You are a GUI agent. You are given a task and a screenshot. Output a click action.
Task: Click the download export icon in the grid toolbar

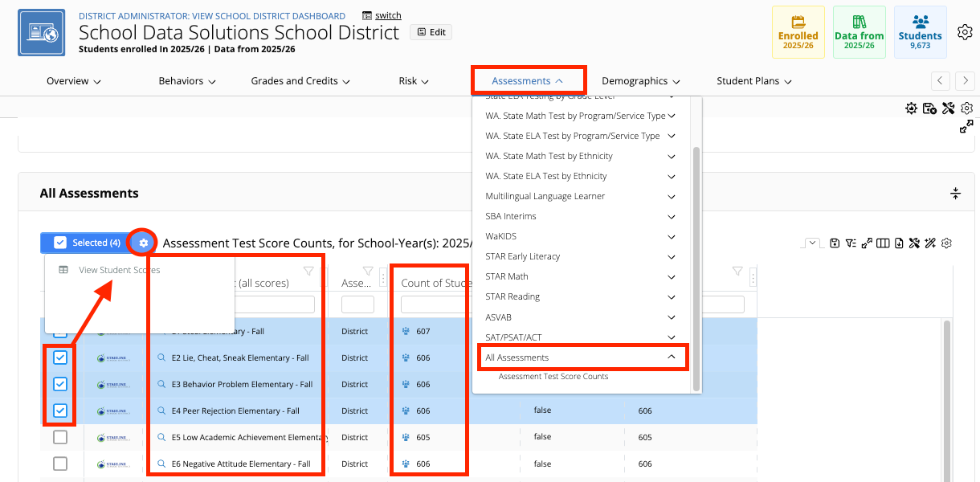pyautogui.click(x=899, y=243)
